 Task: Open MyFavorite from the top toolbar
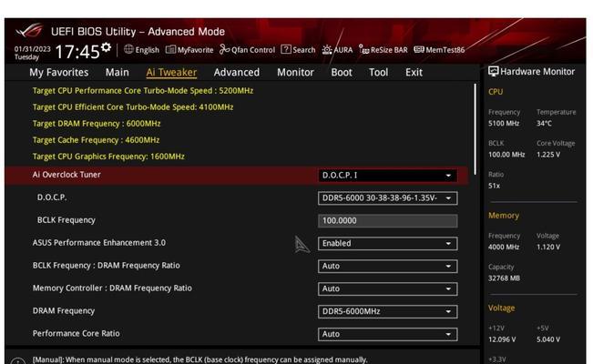pos(189,49)
